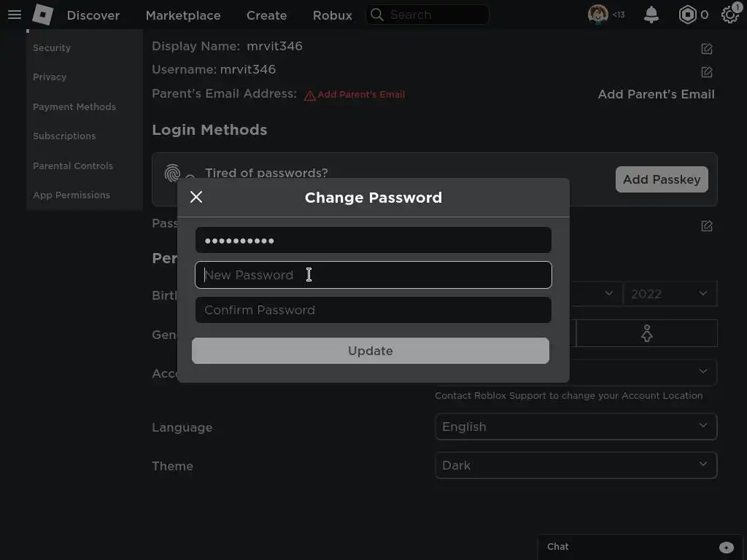Go to Discover
This screenshot has width=747, height=560.
[x=93, y=15]
